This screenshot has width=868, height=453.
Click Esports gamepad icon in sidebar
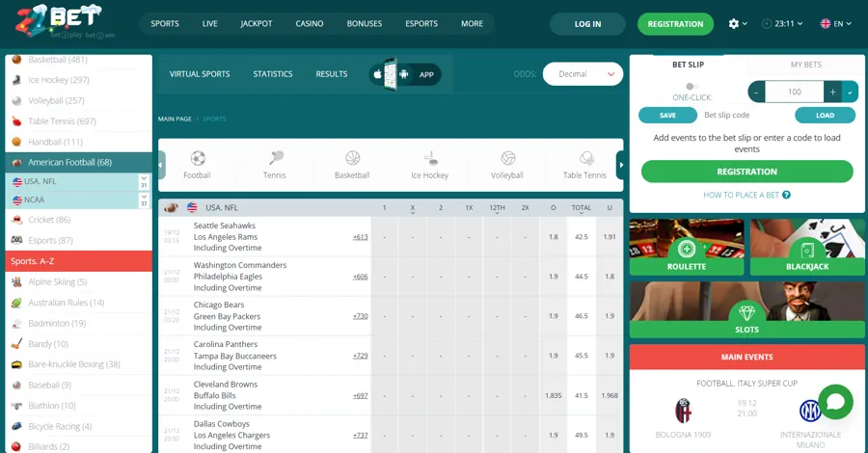(x=16, y=240)
